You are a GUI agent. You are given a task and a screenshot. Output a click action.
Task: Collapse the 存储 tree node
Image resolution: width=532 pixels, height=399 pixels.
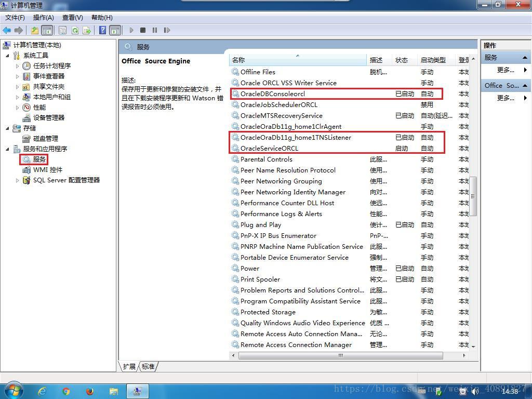7,128
